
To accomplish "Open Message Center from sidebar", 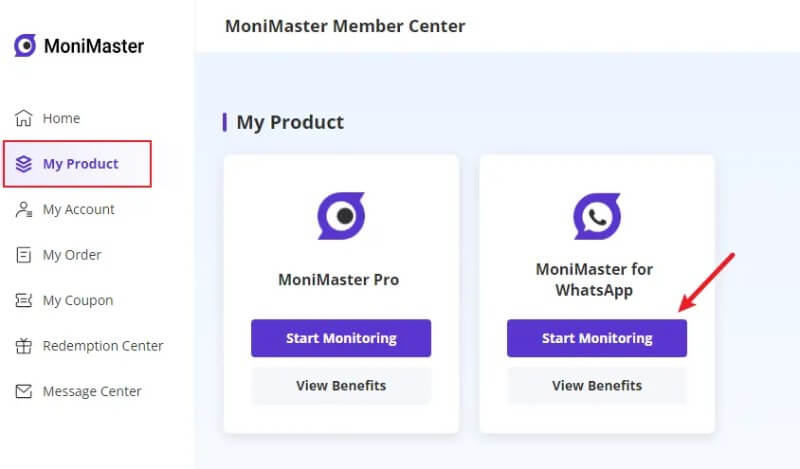I will (92, 391).
